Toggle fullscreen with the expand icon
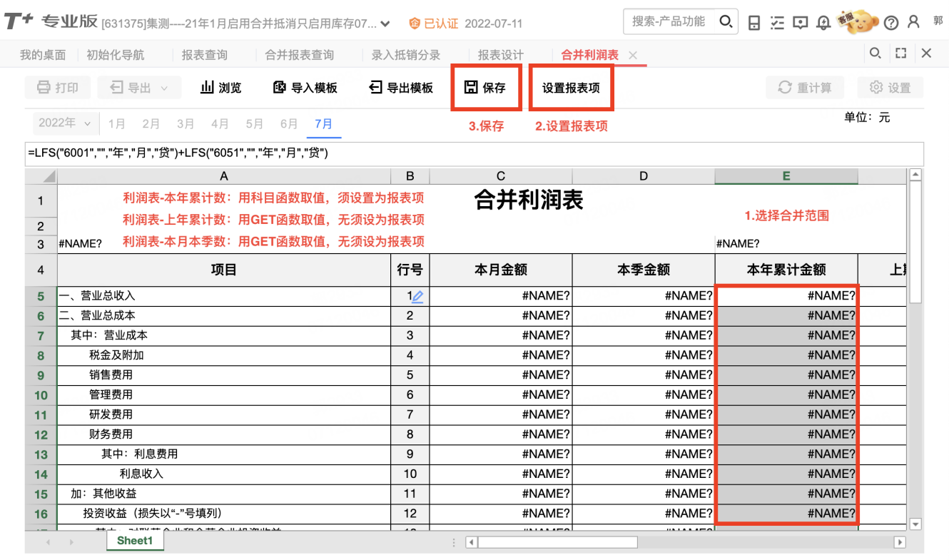 (x=900, y=53)
